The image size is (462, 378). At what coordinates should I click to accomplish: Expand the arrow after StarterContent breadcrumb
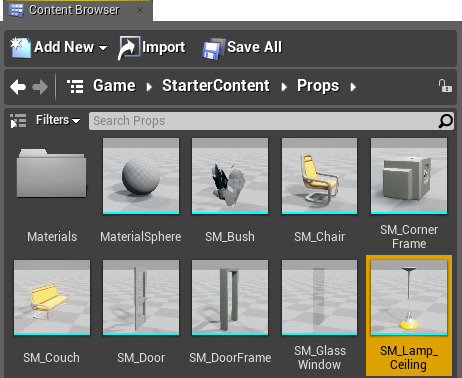(284, 87)
